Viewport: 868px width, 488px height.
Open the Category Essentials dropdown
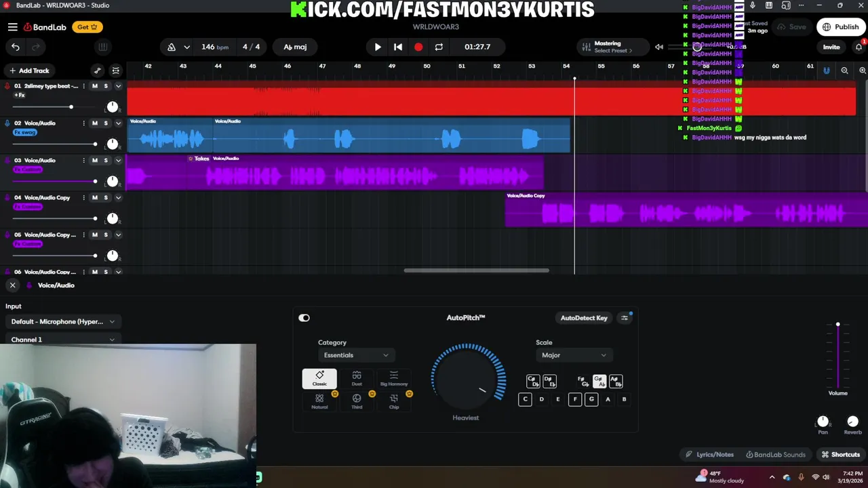[356, 355]
